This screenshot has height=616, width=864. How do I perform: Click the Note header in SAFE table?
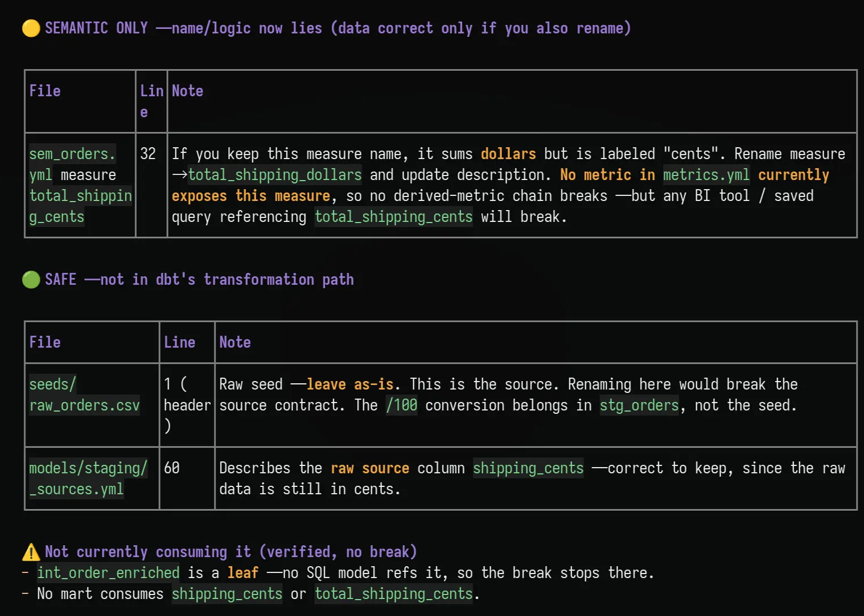235,343
